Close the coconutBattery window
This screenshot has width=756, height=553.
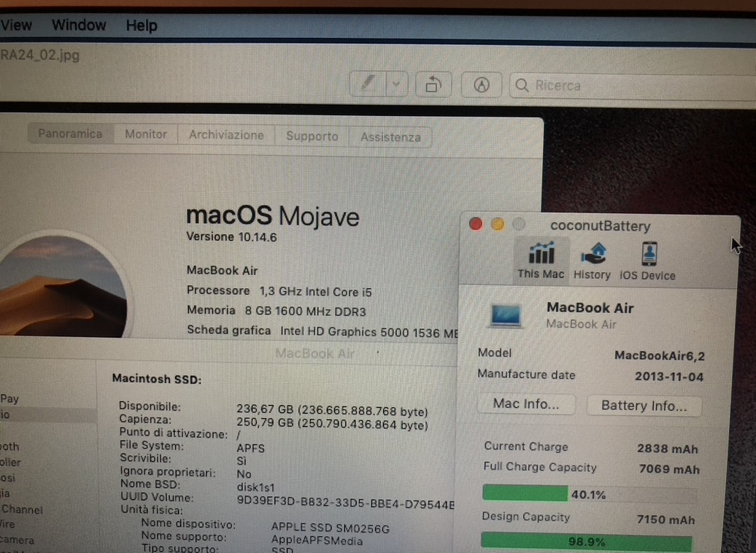tap(475, 224)
